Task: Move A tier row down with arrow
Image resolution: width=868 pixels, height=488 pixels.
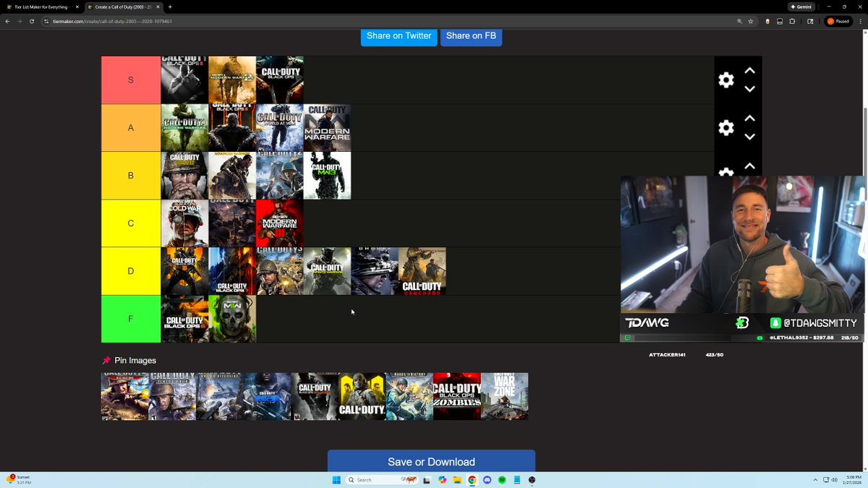Action: (x=750, y=137)
